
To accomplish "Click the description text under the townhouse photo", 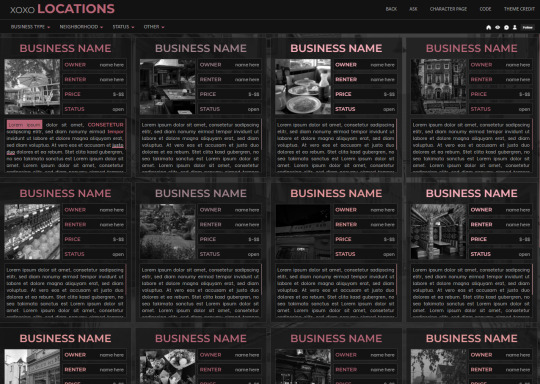I will 471,146.
